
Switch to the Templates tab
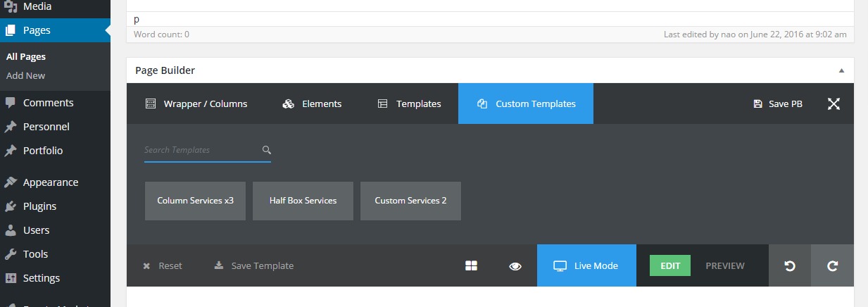409,104
